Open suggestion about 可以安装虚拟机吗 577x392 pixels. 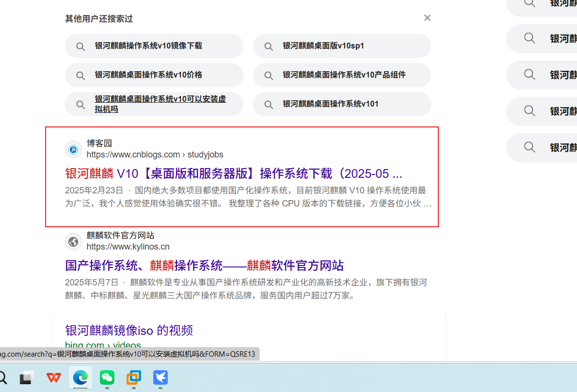coord(154,104)
